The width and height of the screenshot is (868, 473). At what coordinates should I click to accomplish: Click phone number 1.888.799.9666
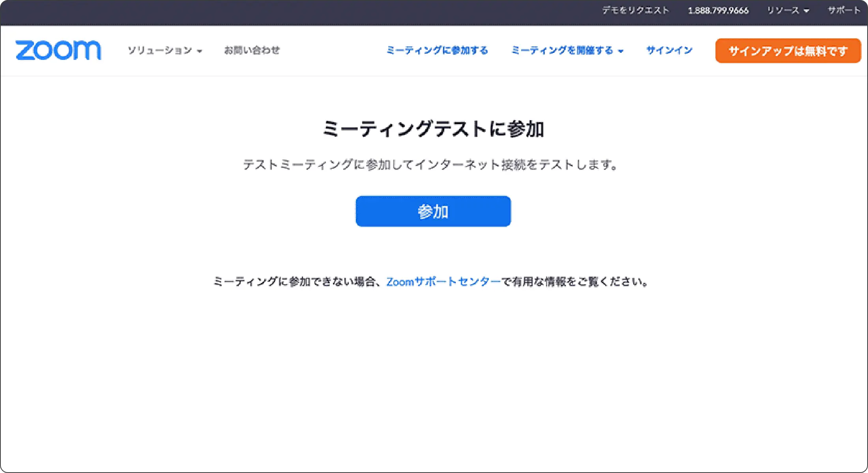click(x=718, y=11)
